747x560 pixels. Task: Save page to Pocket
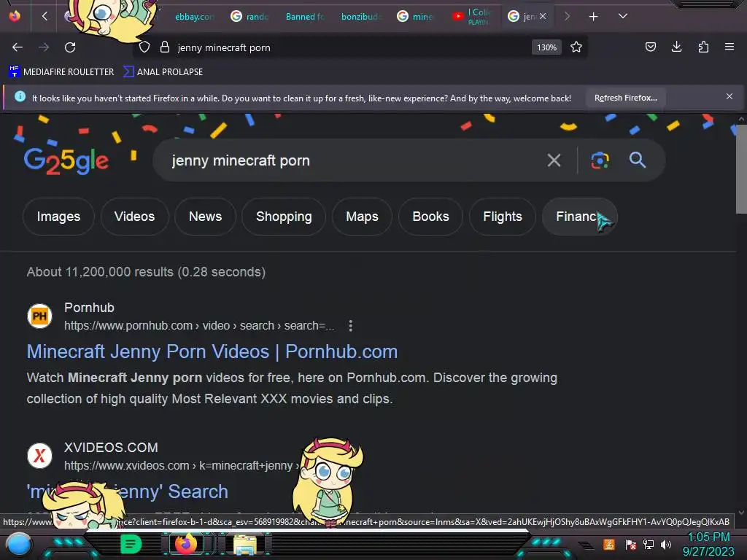click(x=650, y=47)
